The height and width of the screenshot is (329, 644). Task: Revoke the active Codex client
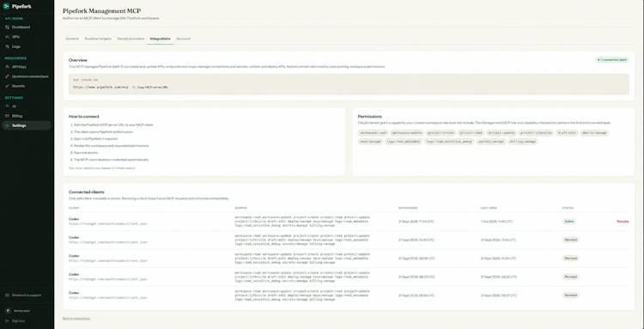[623, 222]
